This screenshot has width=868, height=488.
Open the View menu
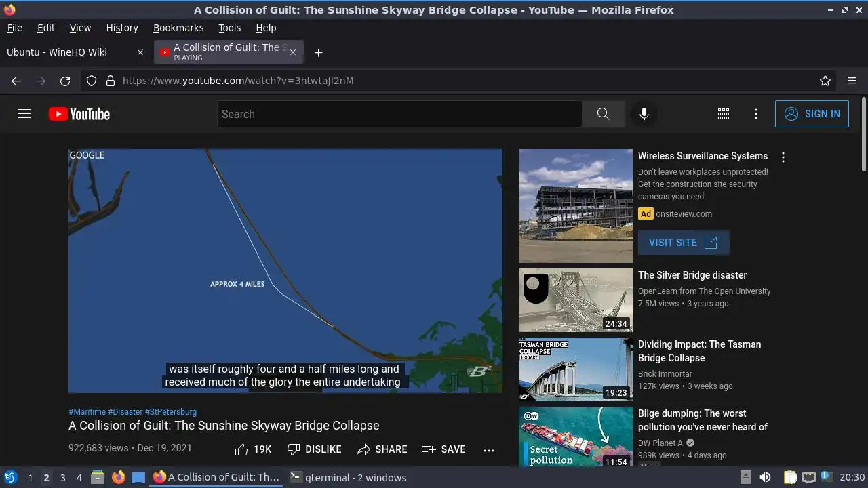click(x=80, y=28)
